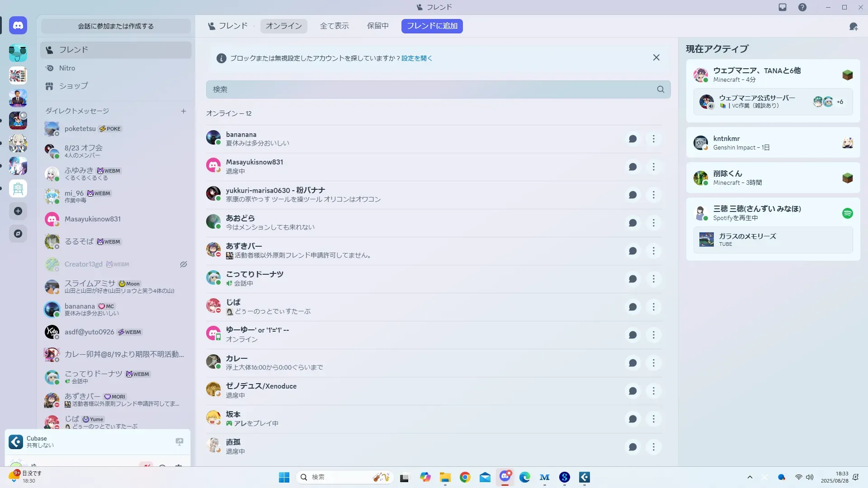Share Cubase screen via stream icon
The height and width of the screenshot is (488, 868).
179,441
